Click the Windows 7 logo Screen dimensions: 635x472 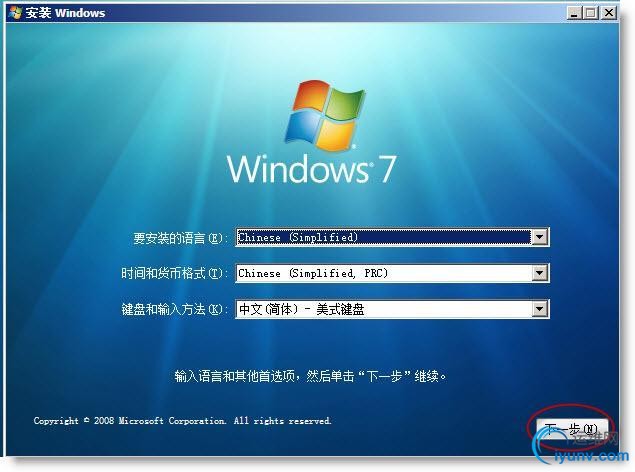coord(311,132)
